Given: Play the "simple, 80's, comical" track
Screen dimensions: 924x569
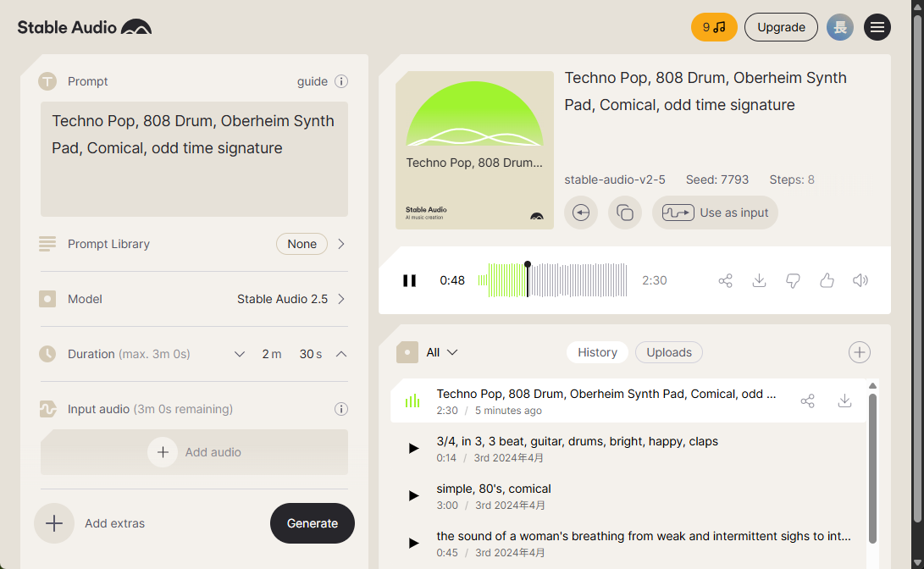Looking at the screenshot, I should click(413, 495).
